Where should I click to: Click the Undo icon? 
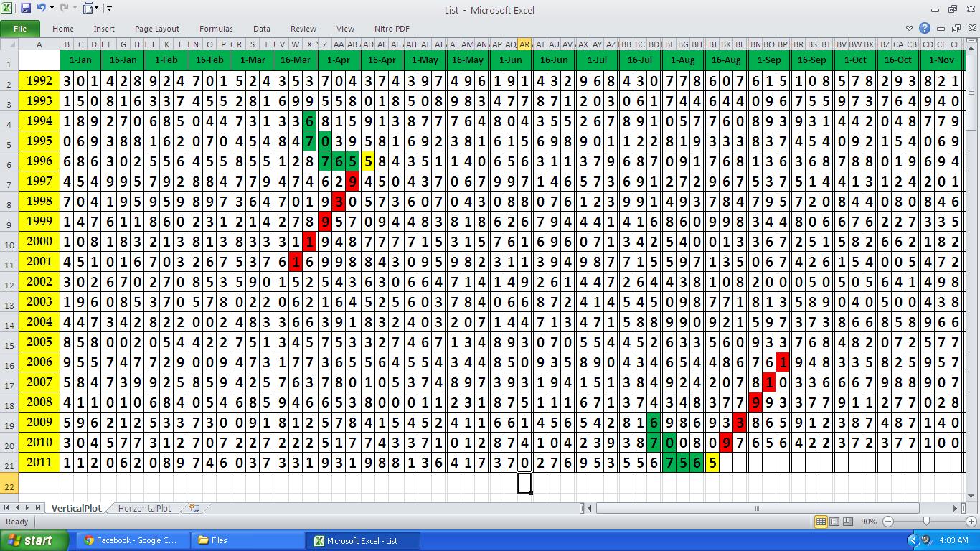(x=41, y=7)
